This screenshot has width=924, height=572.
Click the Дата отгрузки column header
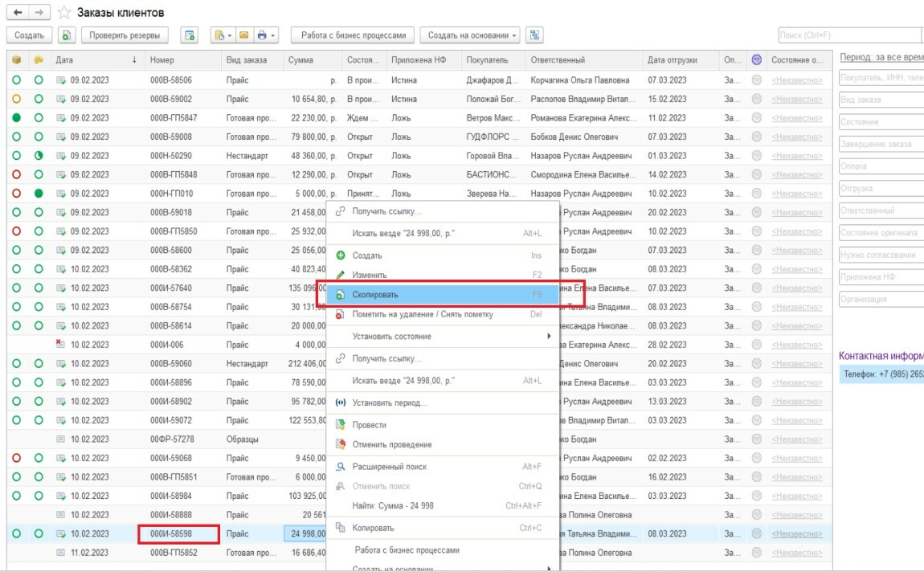tap(681, 59)
